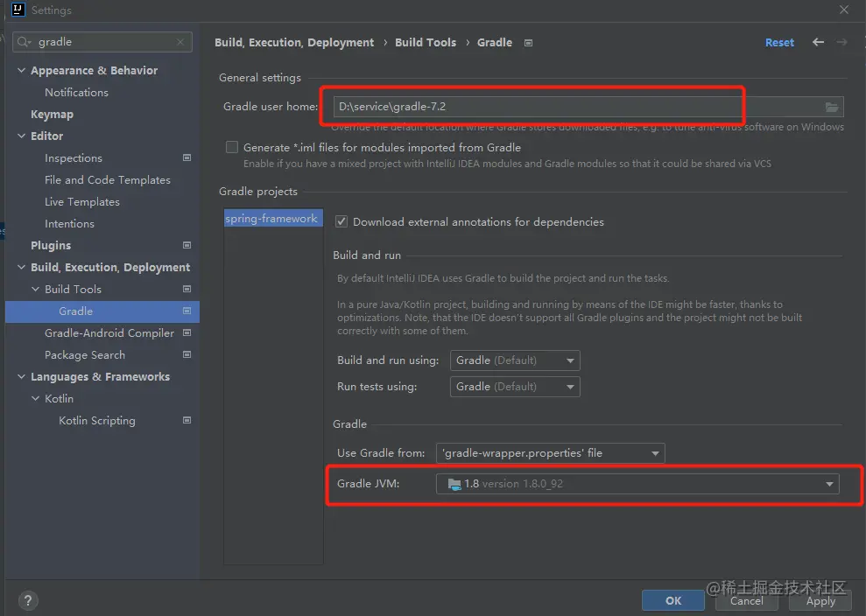Screen dimensions: 866x616
Task: Open the Build and run using dropdown
Action: point(515,360)
